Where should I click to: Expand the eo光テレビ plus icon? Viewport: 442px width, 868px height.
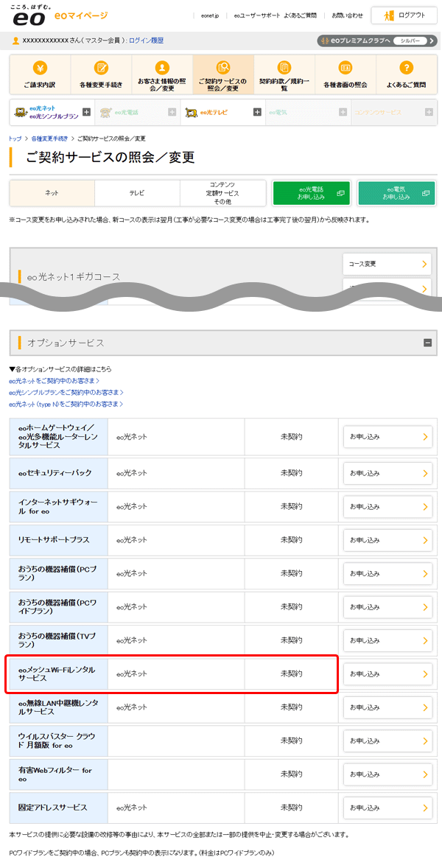[257, 113]
